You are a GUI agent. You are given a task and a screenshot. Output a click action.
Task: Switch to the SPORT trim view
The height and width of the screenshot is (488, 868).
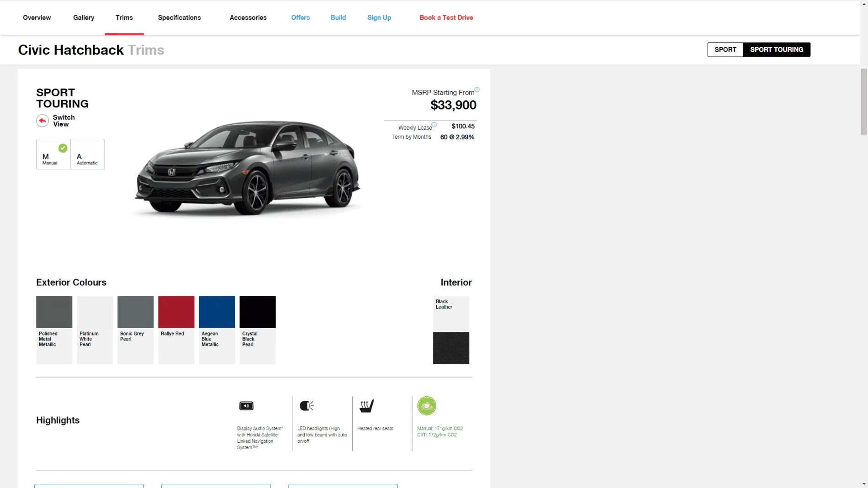tap(725, 50)
